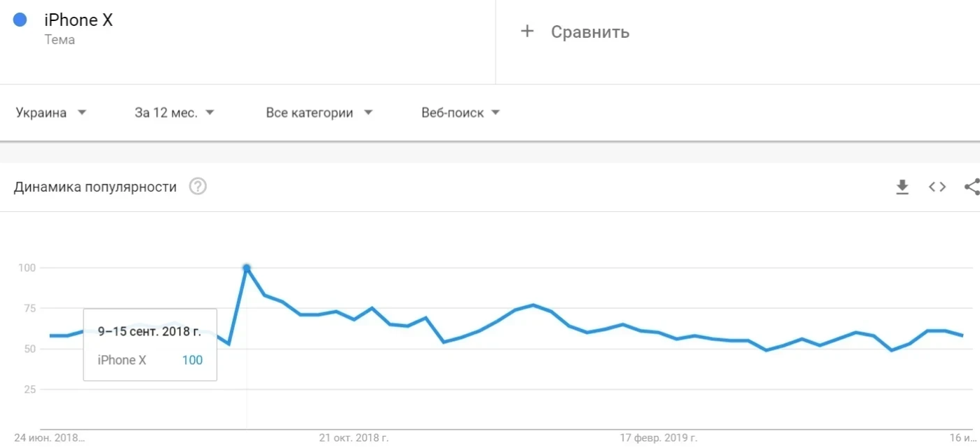
Task: Select the 17 февр. 2019 г. axis label
Action: coord(658,438)
